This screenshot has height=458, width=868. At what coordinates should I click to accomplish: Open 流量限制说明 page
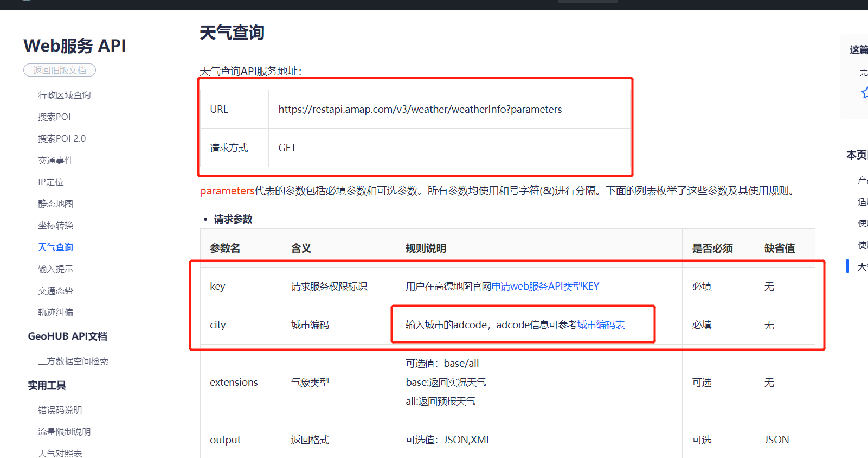[x=64, y=432]
